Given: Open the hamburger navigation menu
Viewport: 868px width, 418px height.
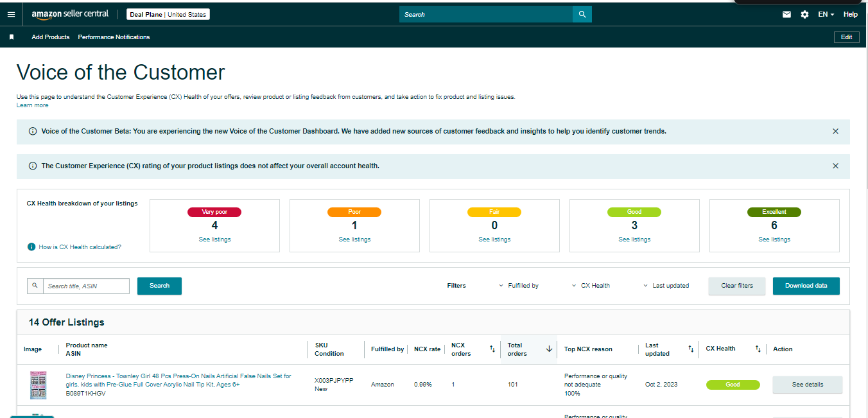Looking at the screenshot, I should [x=11, y=14].
